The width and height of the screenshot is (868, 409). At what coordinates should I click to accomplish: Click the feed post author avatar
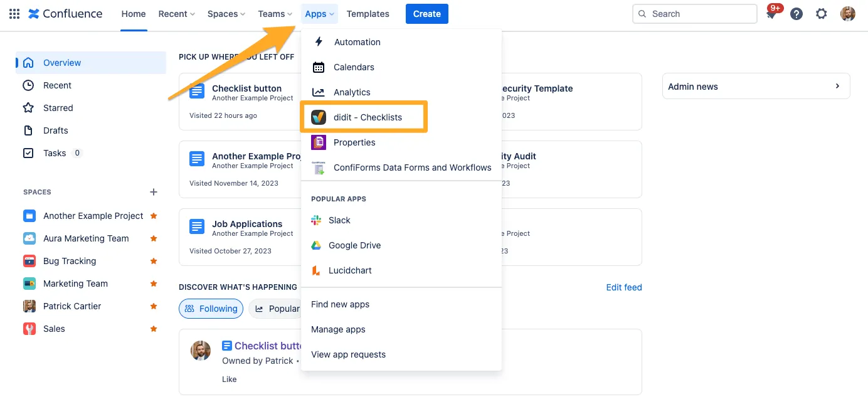coord(201,351)
